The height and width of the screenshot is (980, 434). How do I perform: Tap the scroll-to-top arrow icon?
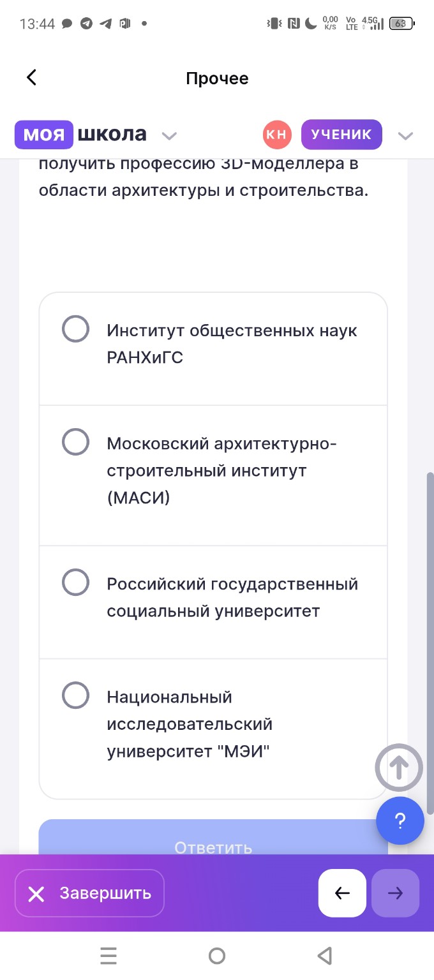[398, 768]
